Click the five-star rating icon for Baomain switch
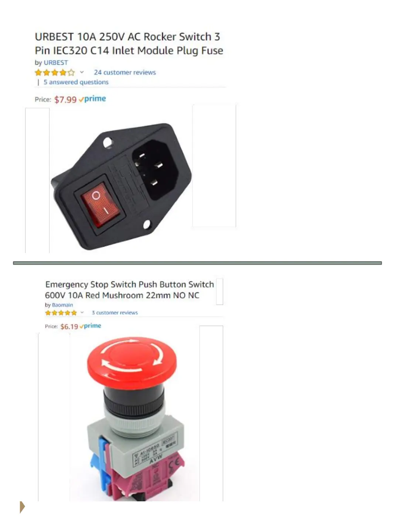The width and height of the screenshot is (399, 532). [x=61, y=313]
